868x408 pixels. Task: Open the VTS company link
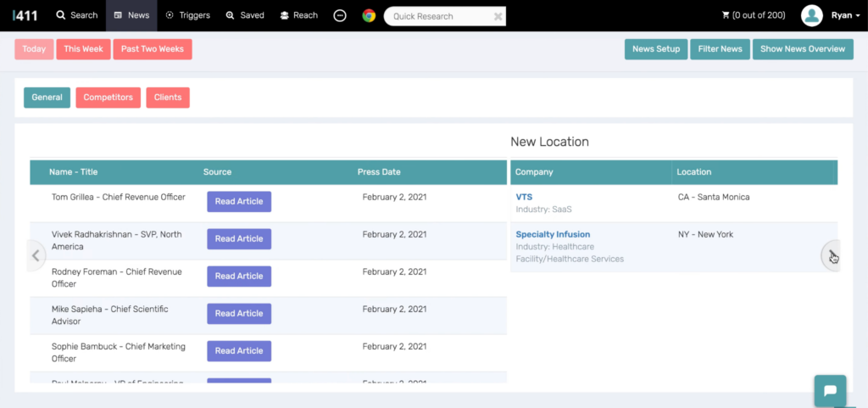(524, 197)
